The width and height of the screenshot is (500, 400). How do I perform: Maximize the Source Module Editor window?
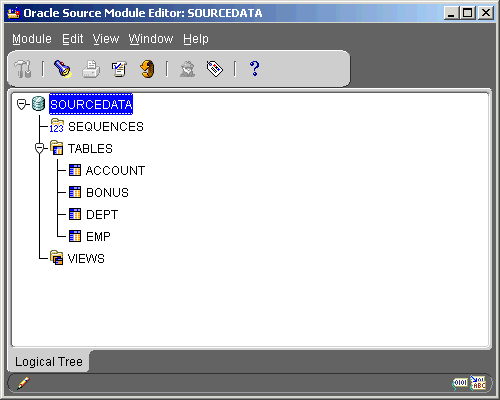(x=468, y=13)
